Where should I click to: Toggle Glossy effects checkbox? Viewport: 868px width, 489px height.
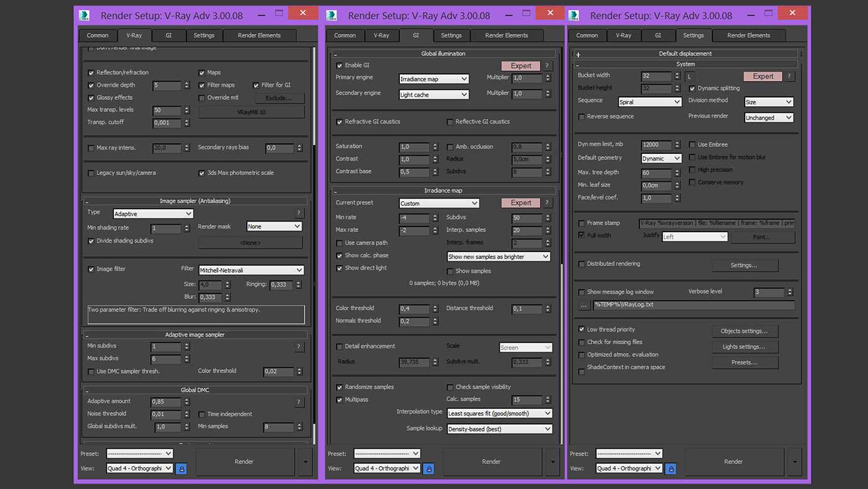pyautogui.click(x=92, y=97)
